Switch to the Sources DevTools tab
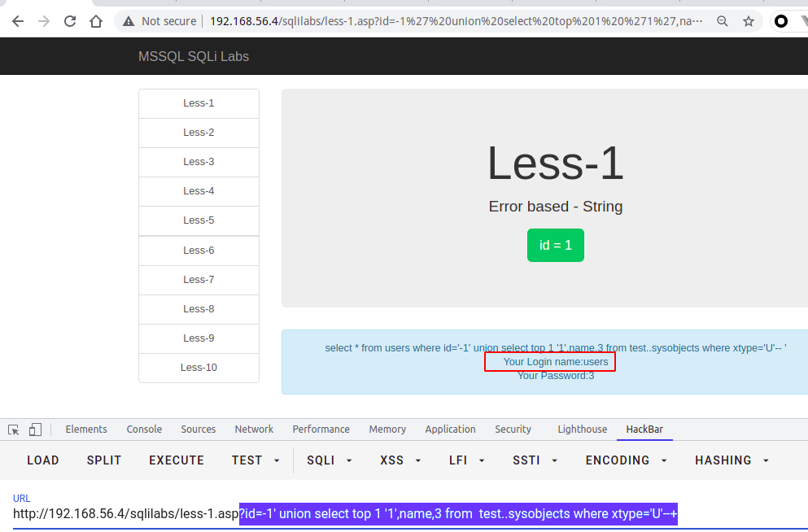This screenshot has width=808, height=532. coord(199,430)
